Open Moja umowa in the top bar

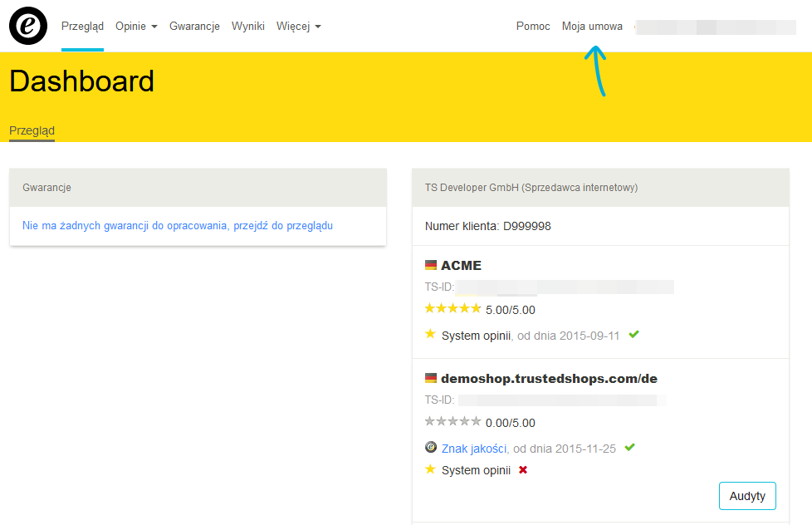coord(592,27)
